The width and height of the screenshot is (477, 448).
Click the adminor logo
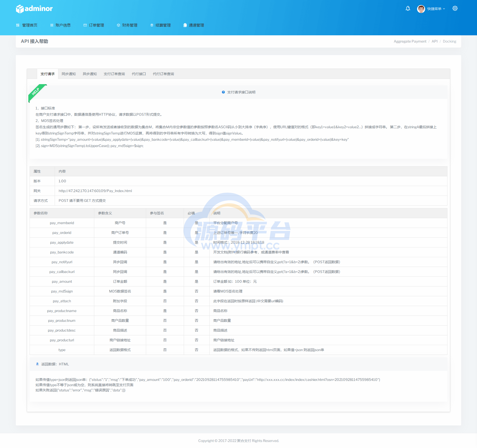click(x=34, y=9)
